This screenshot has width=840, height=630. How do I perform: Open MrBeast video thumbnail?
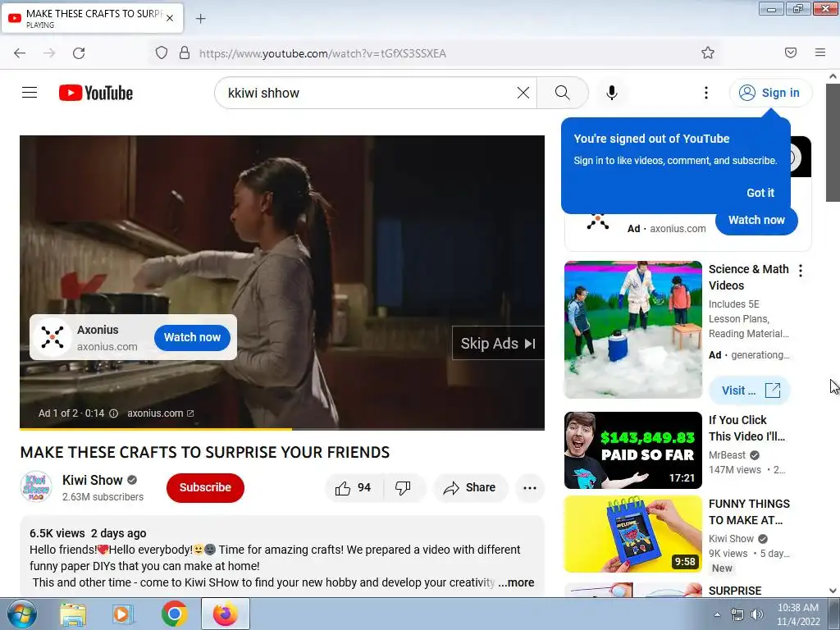(x=632, y=450)
